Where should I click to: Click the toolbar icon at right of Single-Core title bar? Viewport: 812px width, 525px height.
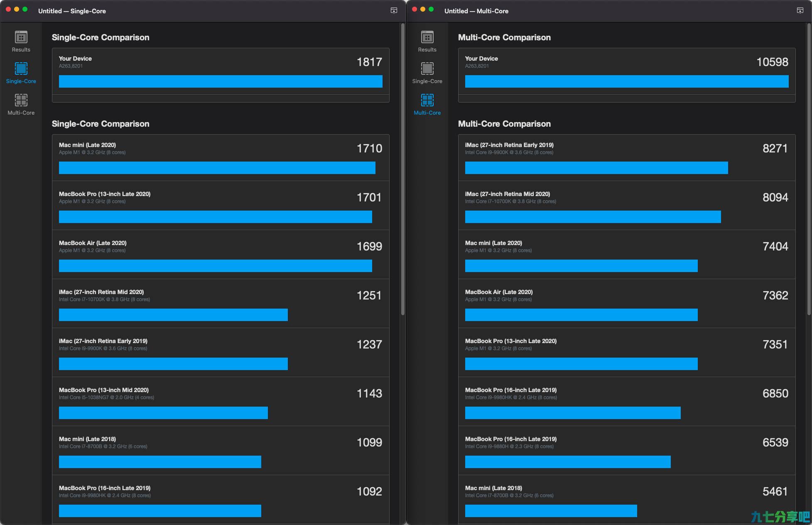pyautogui.click(x=394, y=10)
